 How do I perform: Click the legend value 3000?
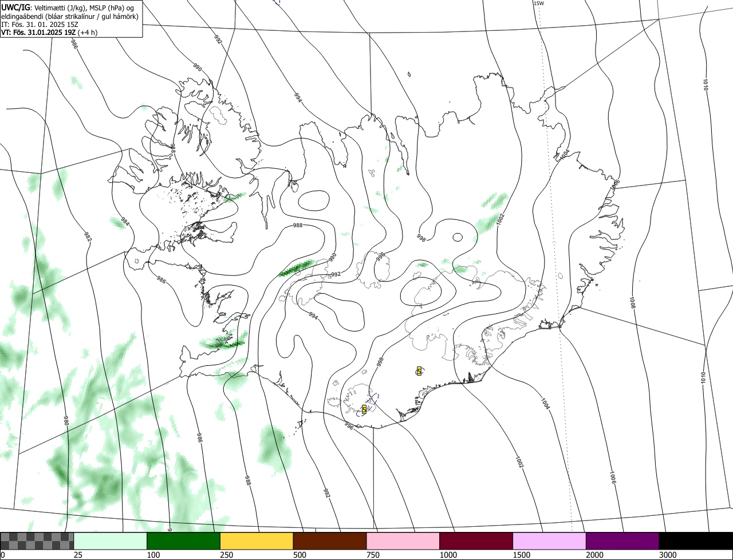point(668,555)
